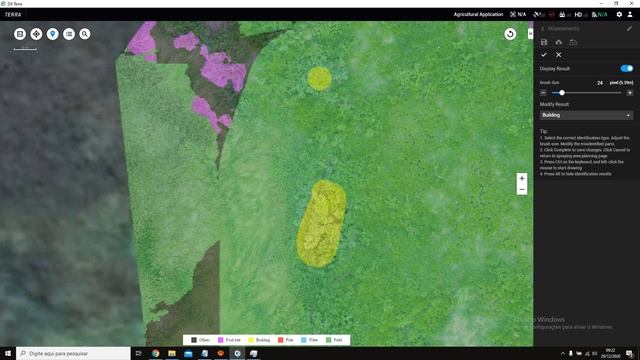Click the export folder icon in panel
The height and width of the screenshot is (360, 640).
[x=573, y=42]
